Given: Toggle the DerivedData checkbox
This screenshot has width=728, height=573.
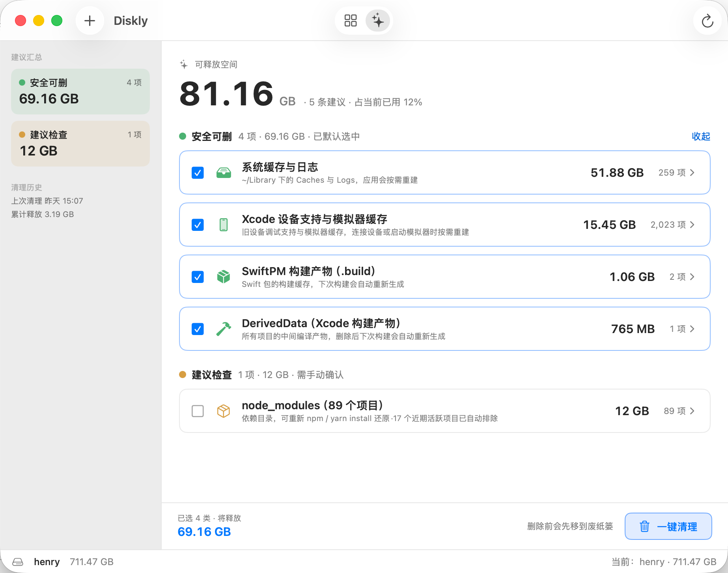Looking at the screenshot, I should [198, 329].
